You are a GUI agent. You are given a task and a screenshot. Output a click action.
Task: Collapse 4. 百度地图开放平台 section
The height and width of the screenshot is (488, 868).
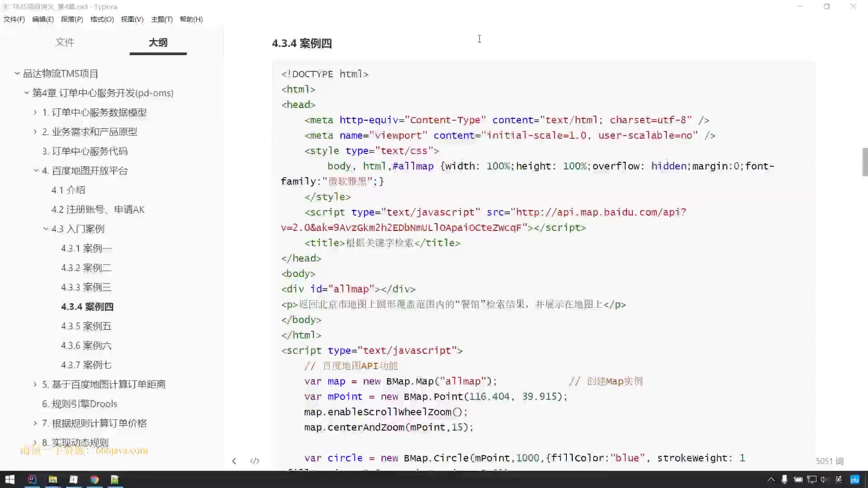click(x=36, y=170)
